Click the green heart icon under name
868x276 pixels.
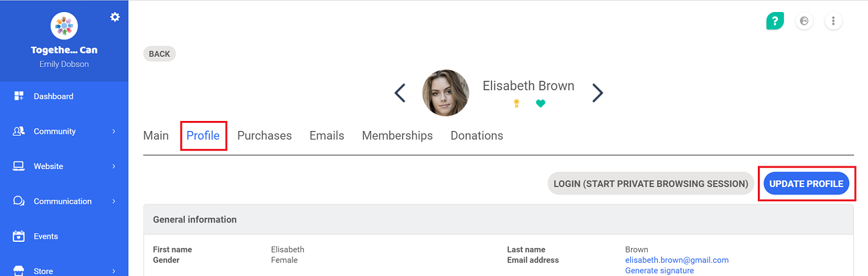[541, 104]
